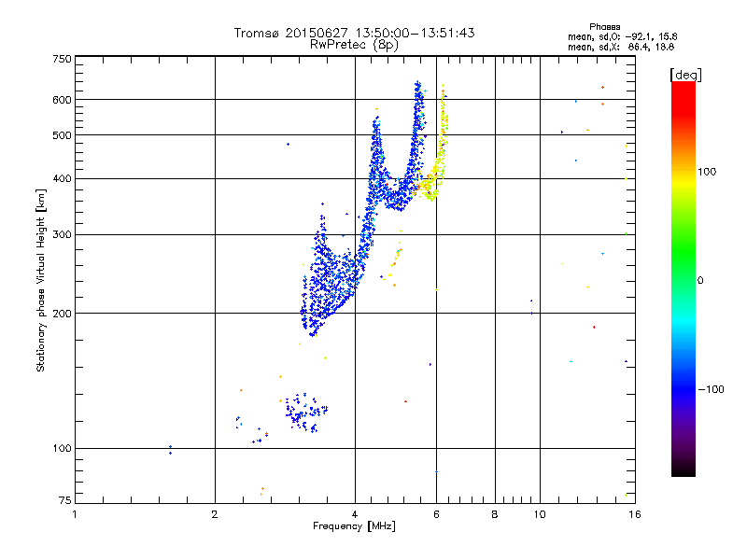The image size is (747, 560).
Task: Click the '[deg]' colorbar unit label
Action: [x=685, y=75]
